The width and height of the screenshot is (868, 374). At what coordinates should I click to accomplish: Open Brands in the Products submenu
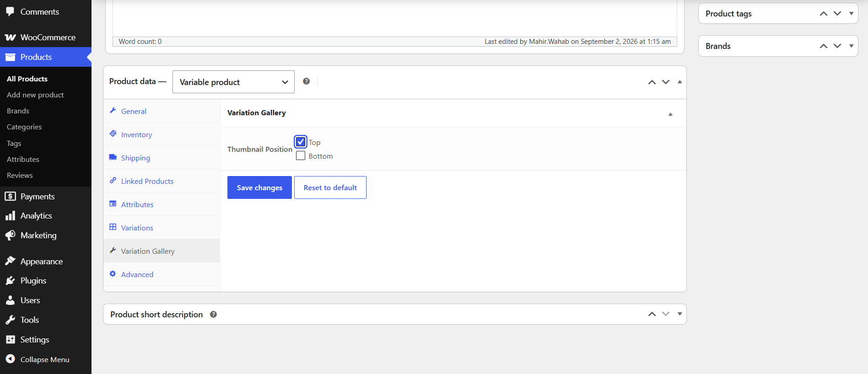(x=18, y=111)
